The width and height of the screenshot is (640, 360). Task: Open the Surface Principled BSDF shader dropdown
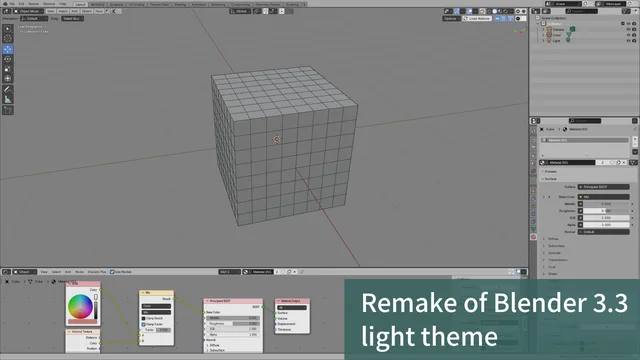point(603,187)
